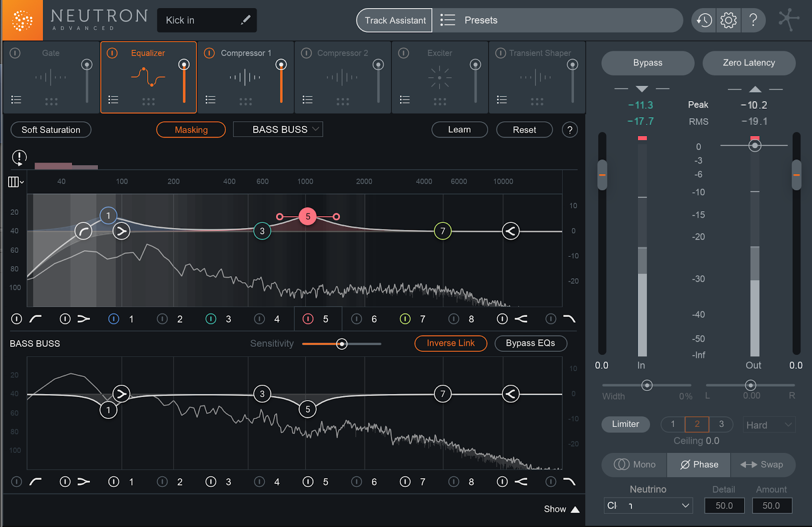Image resolution: width=812 pixels, height=527 pixels.
Task: Toggle Equalizer module power button
Action: click(112, 53)
